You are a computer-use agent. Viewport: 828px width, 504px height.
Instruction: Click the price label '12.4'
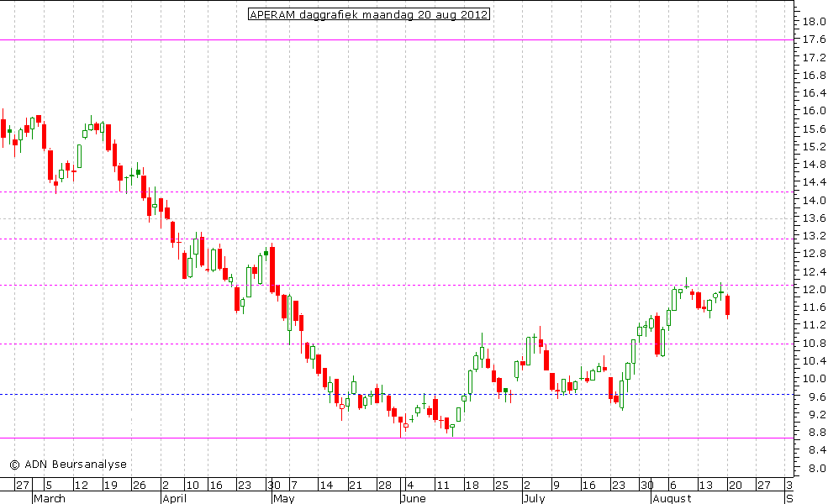point(814,272)
